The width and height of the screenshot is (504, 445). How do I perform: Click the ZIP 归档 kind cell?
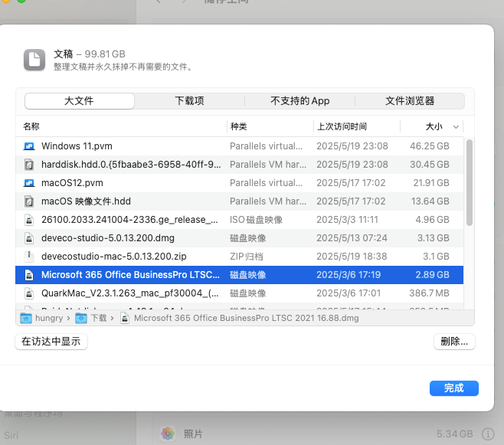(247, 257)
